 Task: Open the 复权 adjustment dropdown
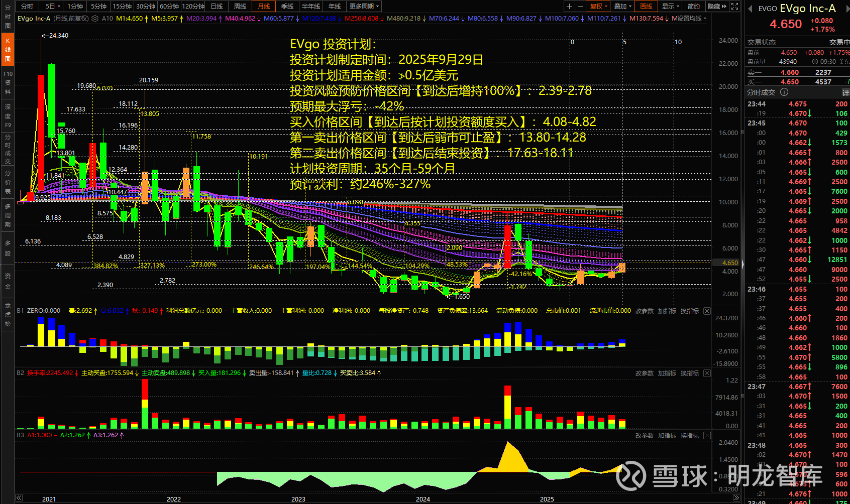(x=599, y=7)
